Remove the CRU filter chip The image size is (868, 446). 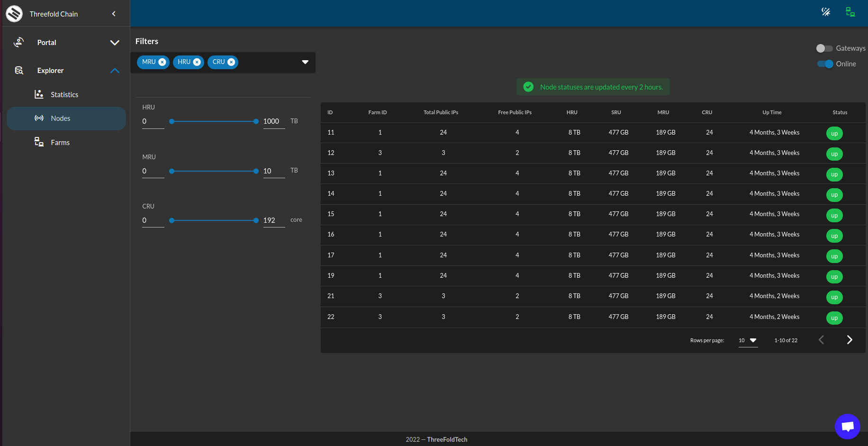[231, 62]
